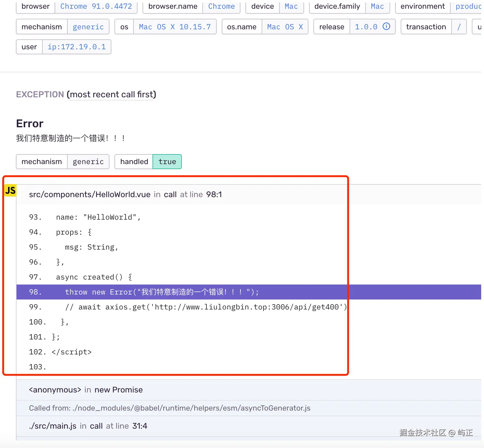Toggle the 'most recent call first' sort order
Viewport: 484px width, 448px height.
pyautogui.click(x=111, y=94)
